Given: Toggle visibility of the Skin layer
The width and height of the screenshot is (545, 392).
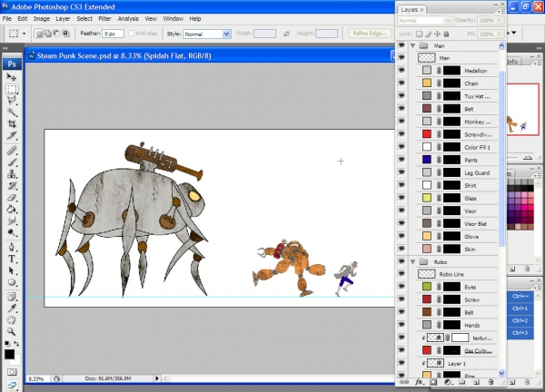Looking at the screenshot, I should click(x=401, y=249).
